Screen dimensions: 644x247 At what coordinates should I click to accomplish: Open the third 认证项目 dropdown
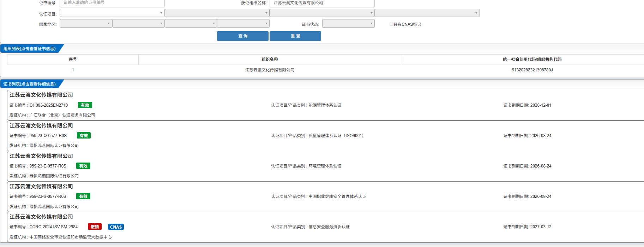point(322,13)
